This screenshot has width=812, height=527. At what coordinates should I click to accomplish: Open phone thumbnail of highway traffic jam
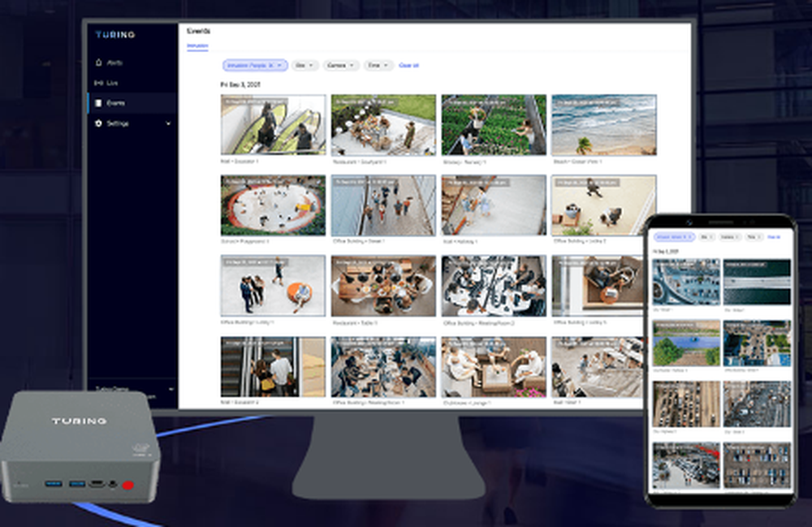[x=686, y=404]
